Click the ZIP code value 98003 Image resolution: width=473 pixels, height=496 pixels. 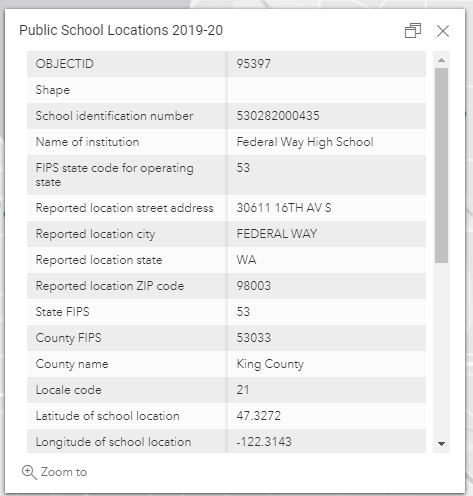[254, 286]
